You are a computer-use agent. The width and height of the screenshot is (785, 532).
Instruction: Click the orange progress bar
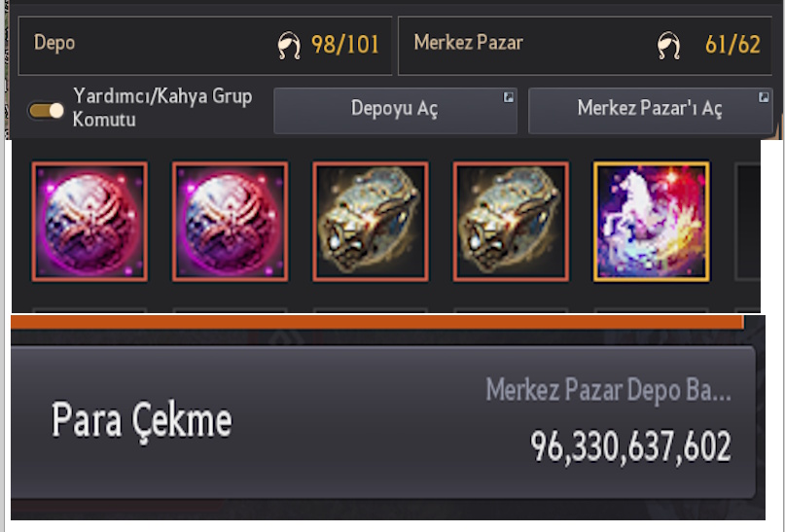tap(377, 322)
